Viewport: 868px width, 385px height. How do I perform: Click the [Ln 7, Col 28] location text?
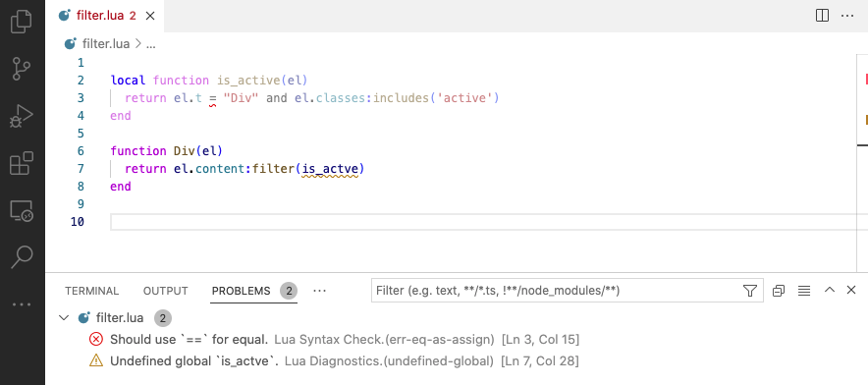pos(540,361)
